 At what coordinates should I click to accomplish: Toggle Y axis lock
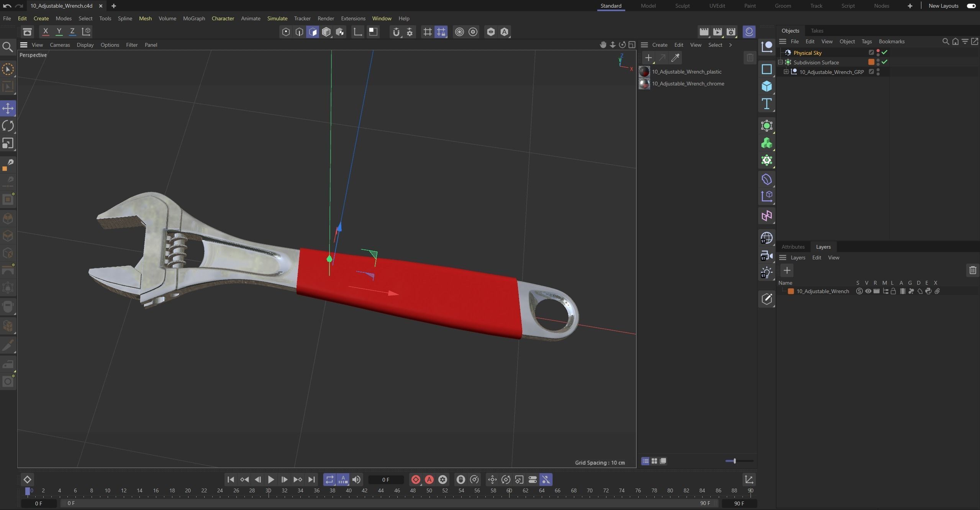point(59,32)
